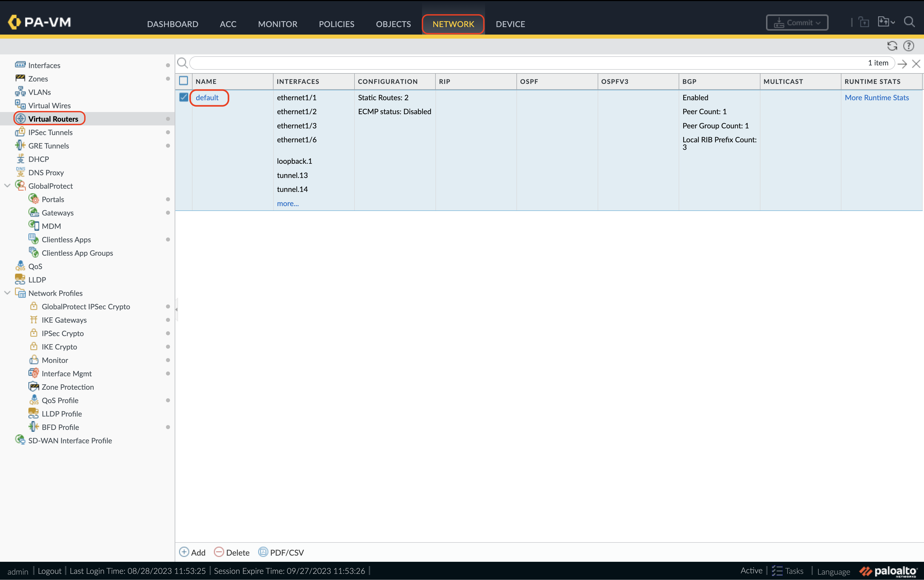Click the filter search magnifier icon
This screenshot has height=580, width=924.
(x=182, y=63)
